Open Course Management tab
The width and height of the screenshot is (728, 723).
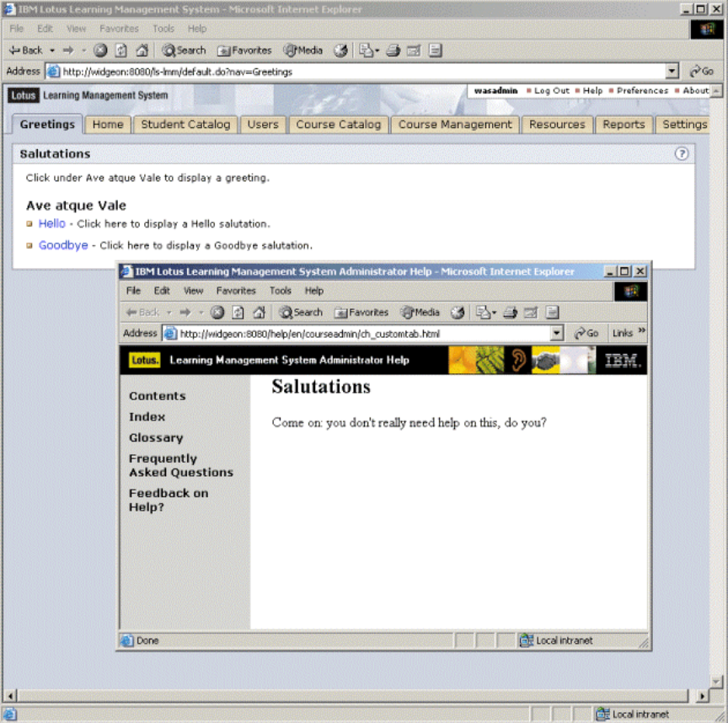coord(455,125)
